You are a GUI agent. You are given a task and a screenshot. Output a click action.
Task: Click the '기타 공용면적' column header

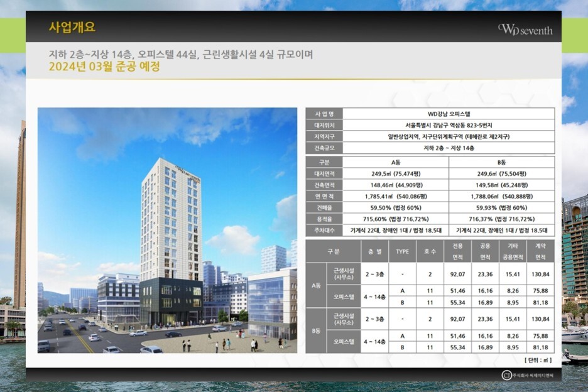pyautogui.click(x=513, y=251)
